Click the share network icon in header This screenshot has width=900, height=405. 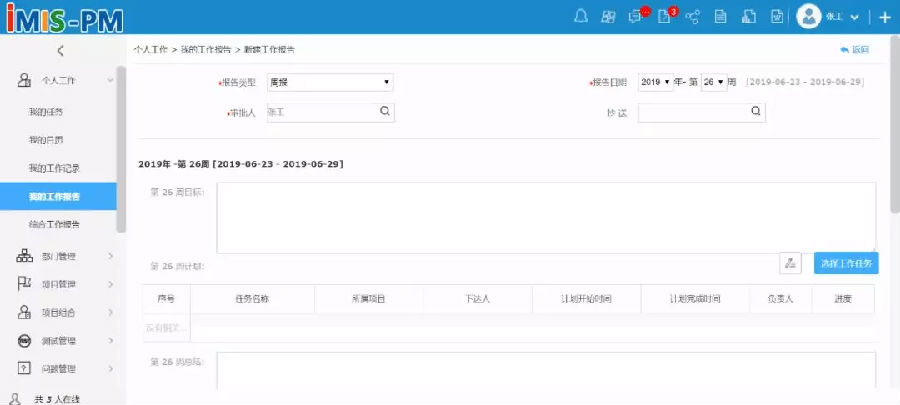coord(692,16)
